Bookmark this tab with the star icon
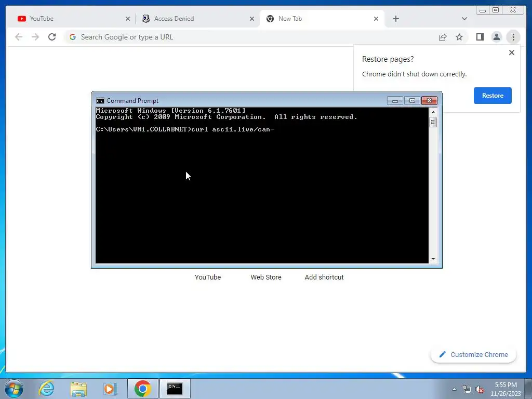 click(459, 37)
